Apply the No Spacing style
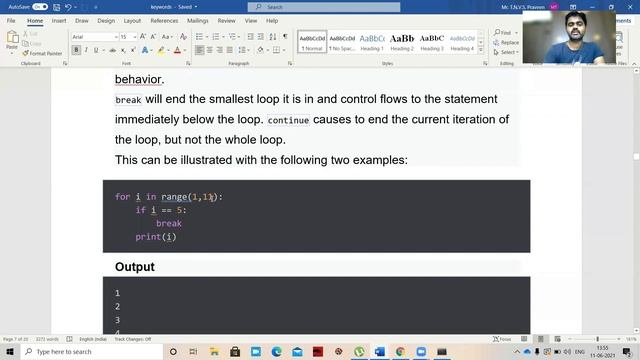The height and width of the screenshot is (360, 640). [x=342, y=42]
